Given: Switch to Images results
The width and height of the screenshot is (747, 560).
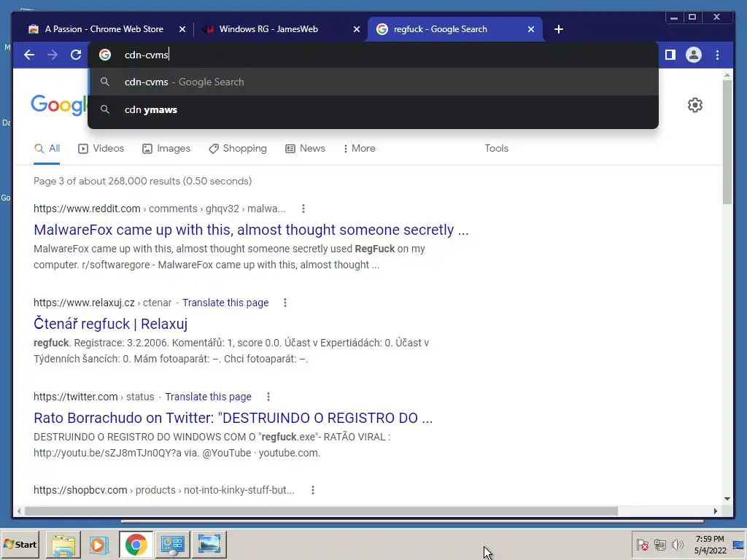Looking at the screenshot, I should click(166, 148).
